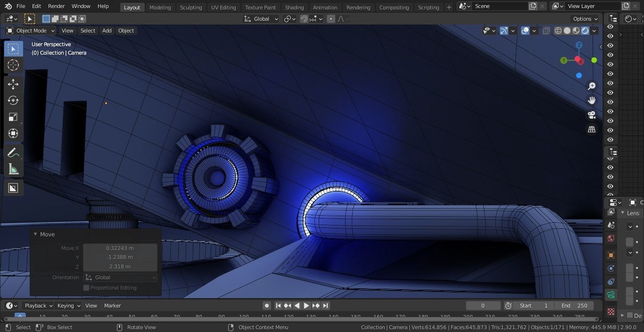This screenshot has width=644, height=332.
Task: Activate the Scale tool
Action: [13, 117]
